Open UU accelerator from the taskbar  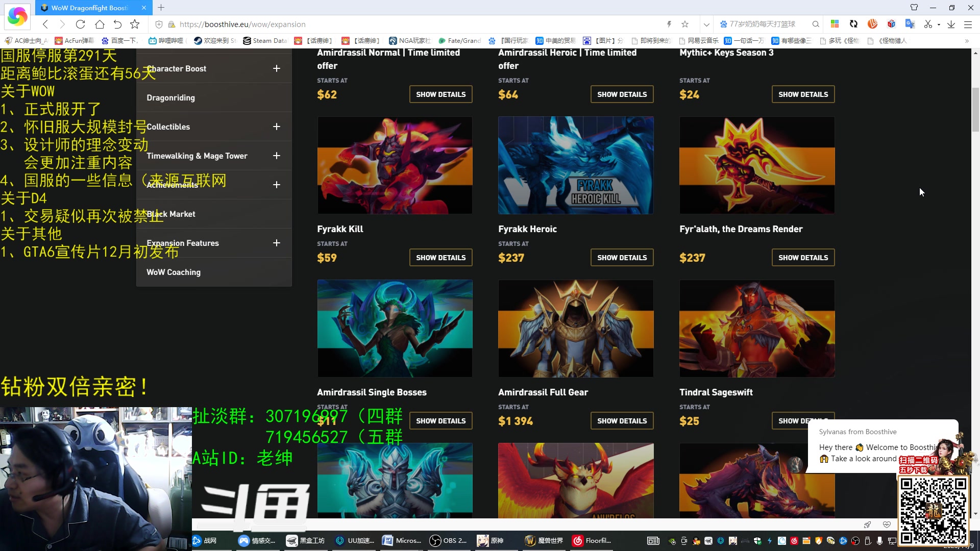355,541
